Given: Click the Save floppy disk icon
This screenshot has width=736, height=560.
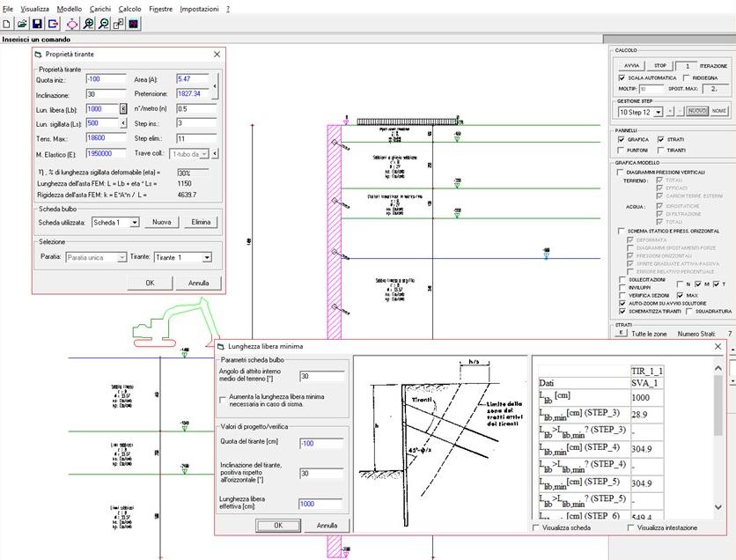Looking at the screenshot, I should (37, 24).
